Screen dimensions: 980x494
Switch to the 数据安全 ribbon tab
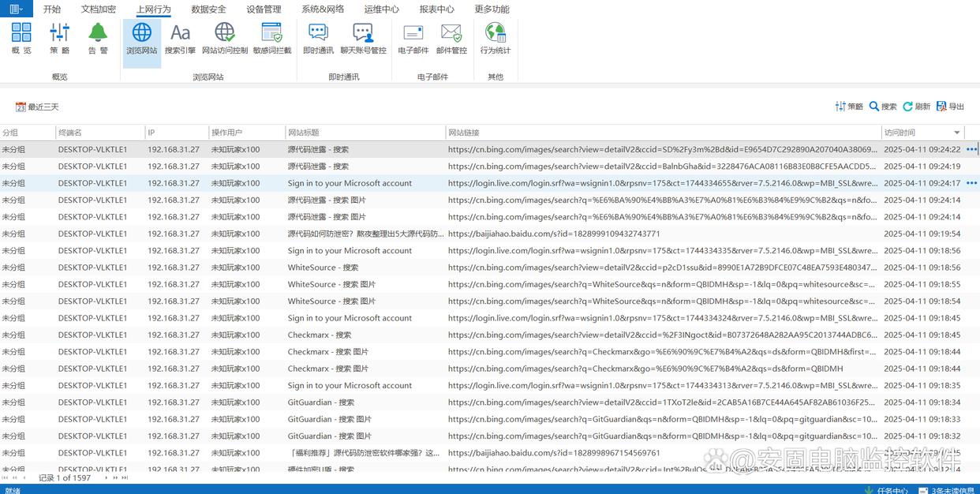tap(208, 9)
